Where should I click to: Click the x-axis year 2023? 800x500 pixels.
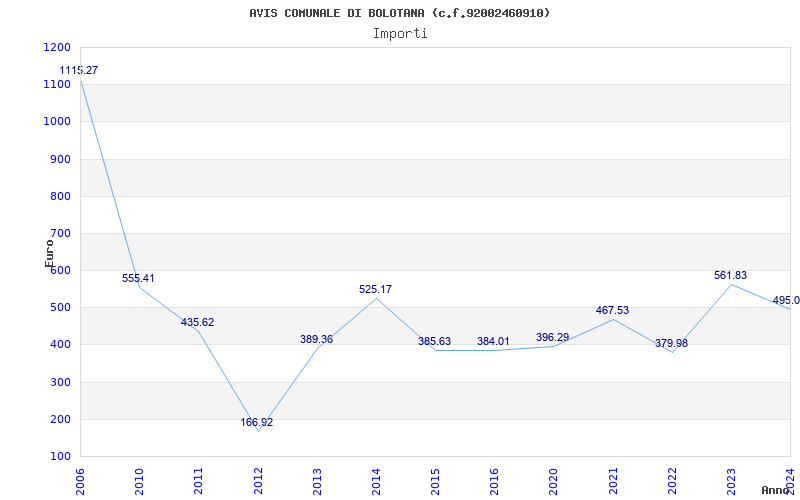(x=732, y=481)
